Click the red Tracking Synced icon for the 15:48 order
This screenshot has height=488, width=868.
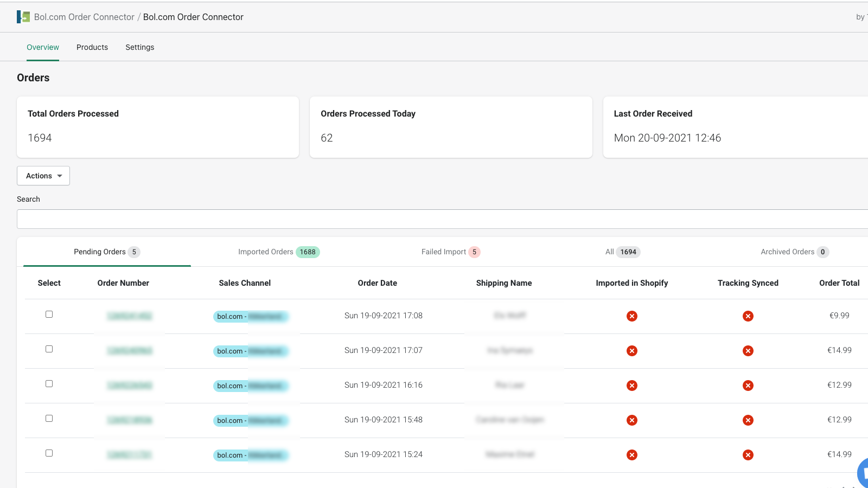pyautogui.click(x=748, y=420)
